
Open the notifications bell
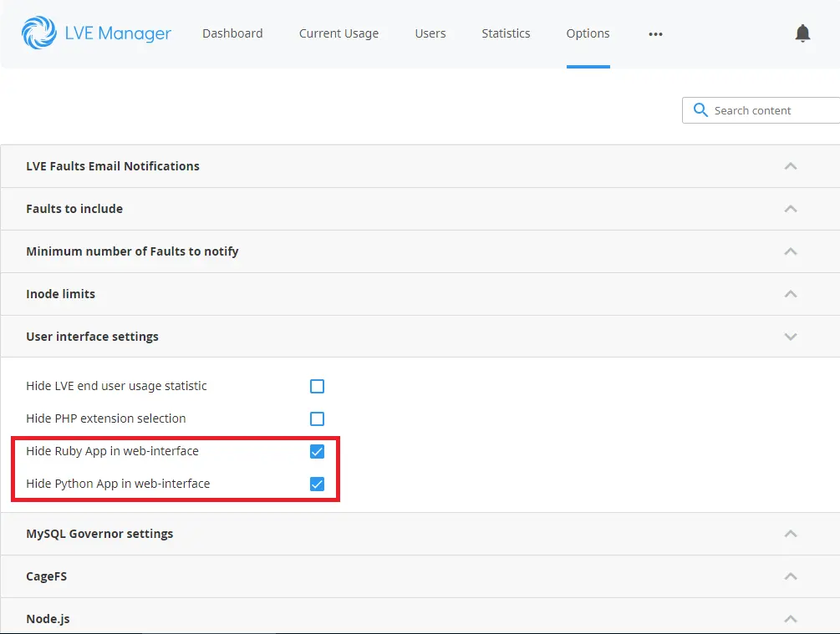point(802,33)
